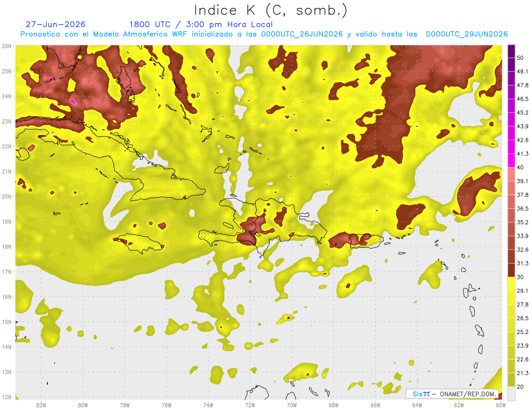Click the '64W' longitude axis label

tap(417, 405)
